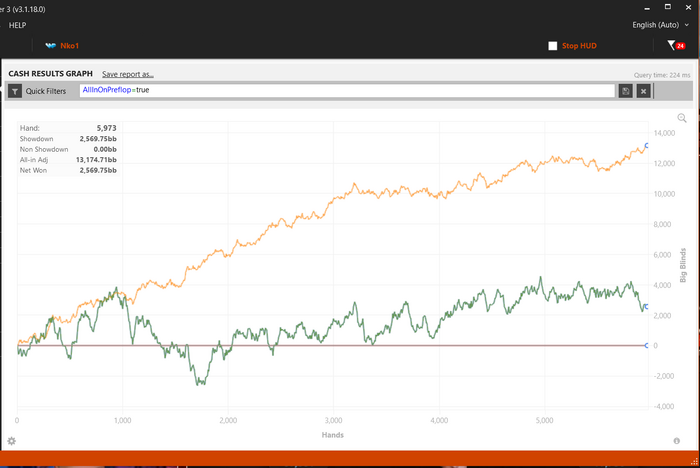Image resolution: width=700 pixels, height=468 pixels.
Task: Clear the quick filter with X icon
Action: [643, 91]
